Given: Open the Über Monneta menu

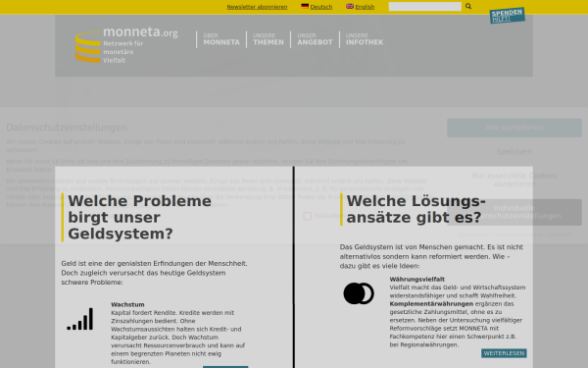Looking at the screenshot, I should pos(221,39).
